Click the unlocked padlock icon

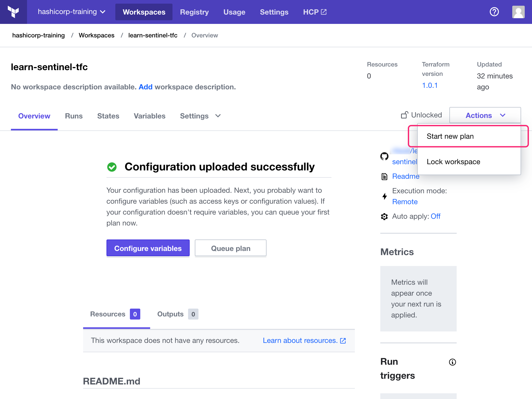tap(404, 115)
